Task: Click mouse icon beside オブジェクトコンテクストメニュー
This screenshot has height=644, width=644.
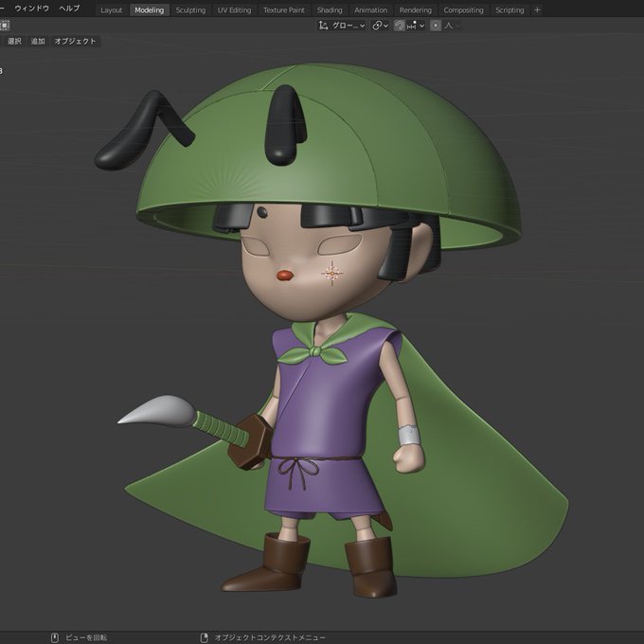Action: [205, 637]
